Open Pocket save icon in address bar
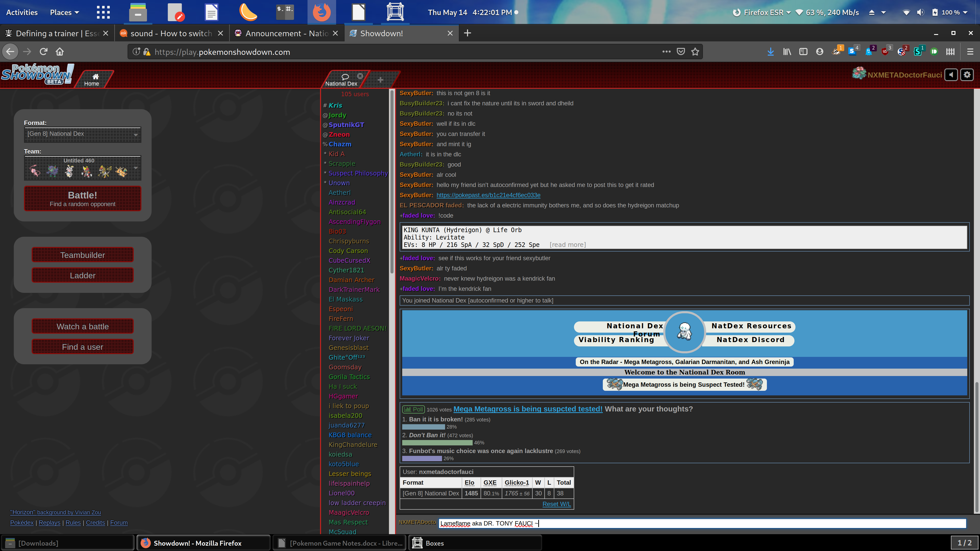The height and width of the screenshot is (551, 980). click(681, 52)
